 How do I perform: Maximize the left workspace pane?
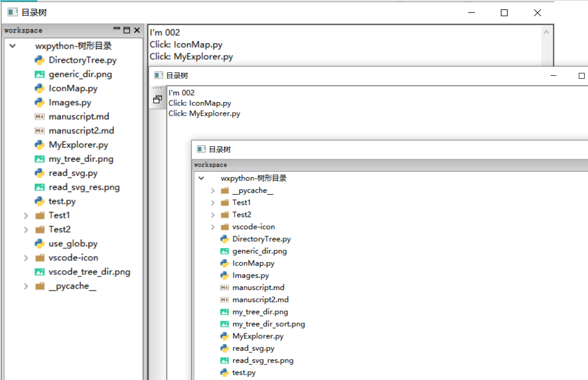(x=127, y=30)
